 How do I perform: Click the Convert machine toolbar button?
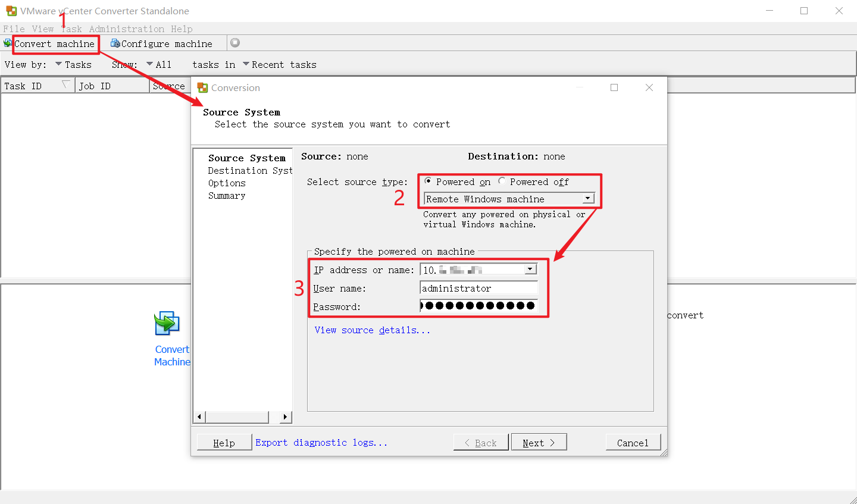[x=50, y=43]
